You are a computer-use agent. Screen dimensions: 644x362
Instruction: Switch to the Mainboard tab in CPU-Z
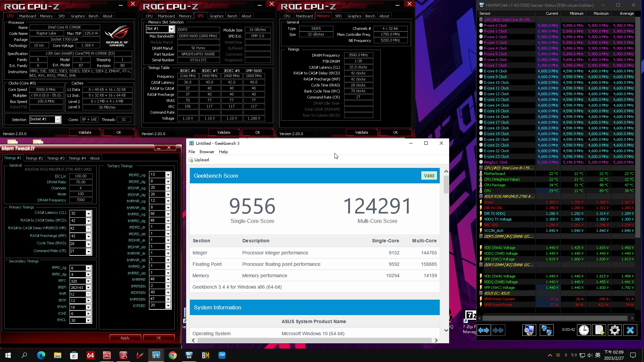[28, 16]
